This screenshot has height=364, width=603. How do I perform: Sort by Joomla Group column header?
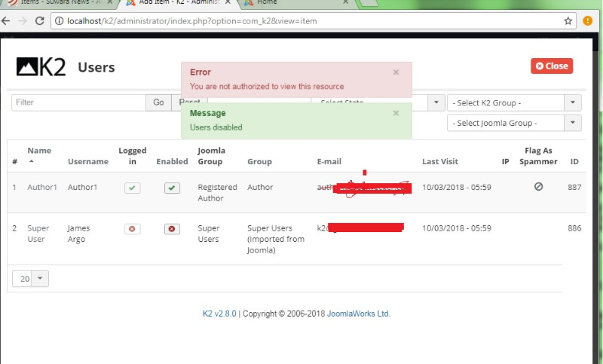coord(212,156)
